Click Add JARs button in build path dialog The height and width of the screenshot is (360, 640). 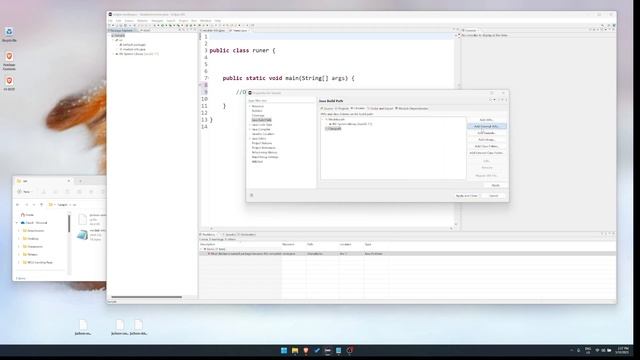(487, 120)
